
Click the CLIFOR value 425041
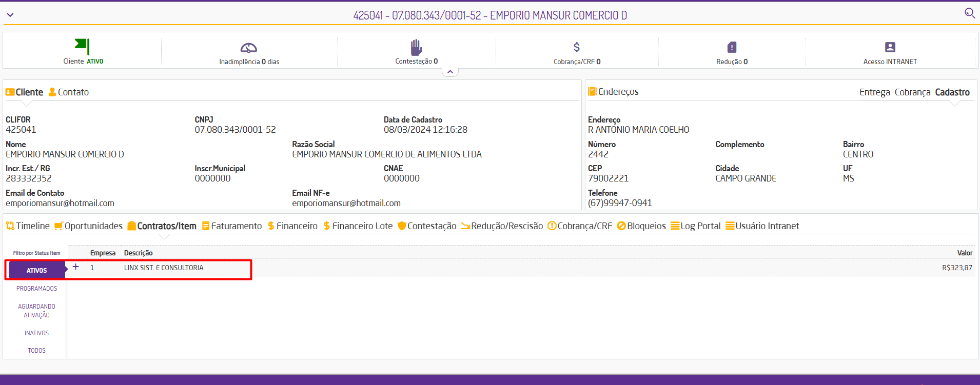(x=21, y=130)
